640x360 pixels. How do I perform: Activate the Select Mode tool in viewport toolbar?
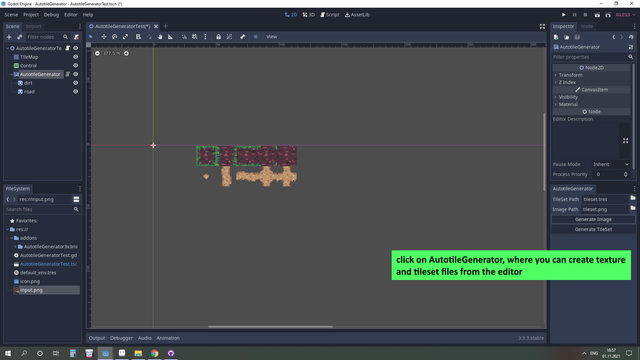[x=91, y=37]
